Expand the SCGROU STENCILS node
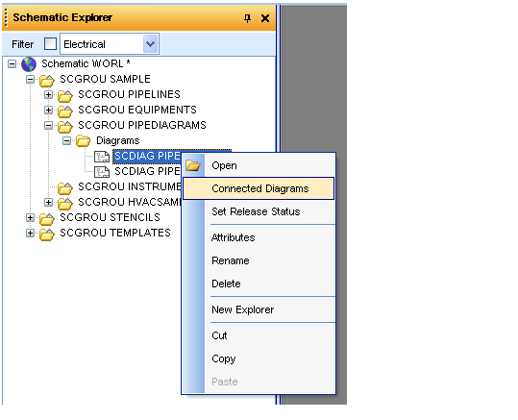 [x=30, y=218]
